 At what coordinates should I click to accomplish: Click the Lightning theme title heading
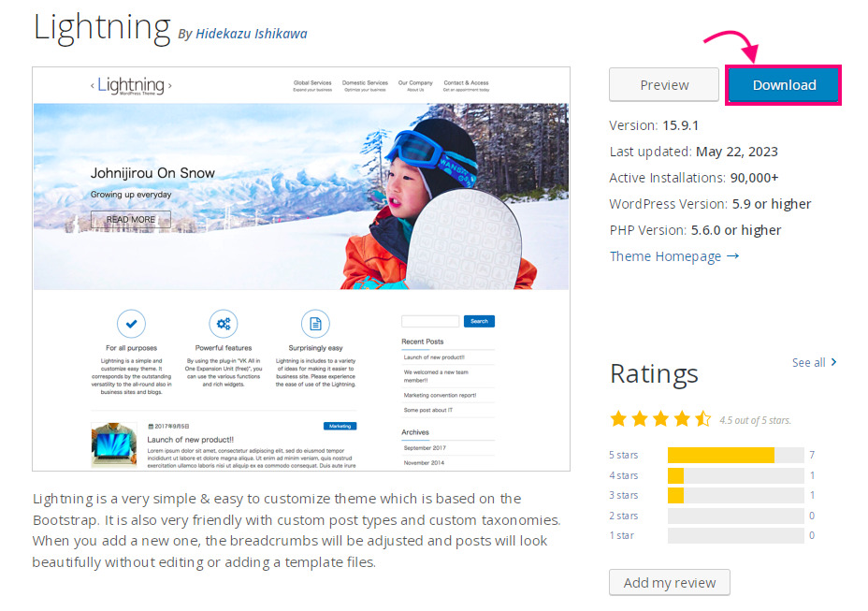(x=102, y=28)
